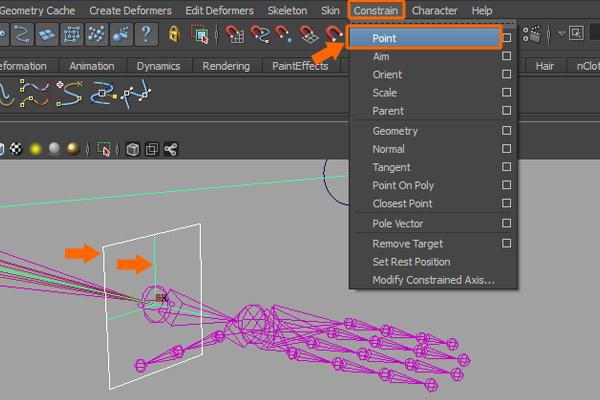Click the cube icon in viewport toolbar

pos(132,150)
